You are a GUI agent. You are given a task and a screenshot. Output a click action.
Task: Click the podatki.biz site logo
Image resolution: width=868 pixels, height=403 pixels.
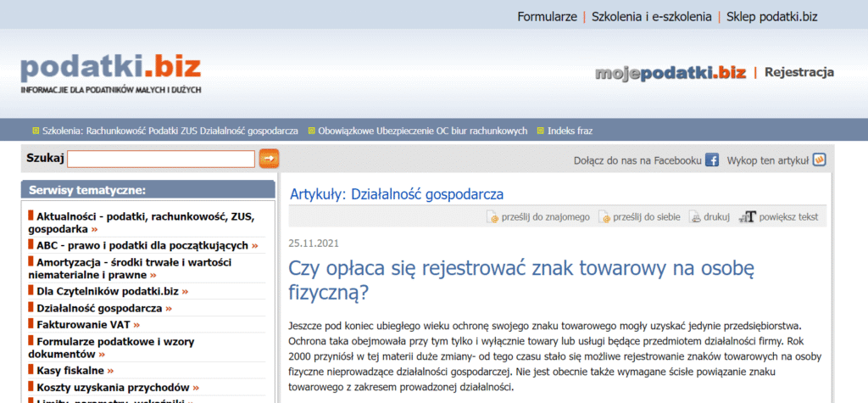[x=111, y=70]
